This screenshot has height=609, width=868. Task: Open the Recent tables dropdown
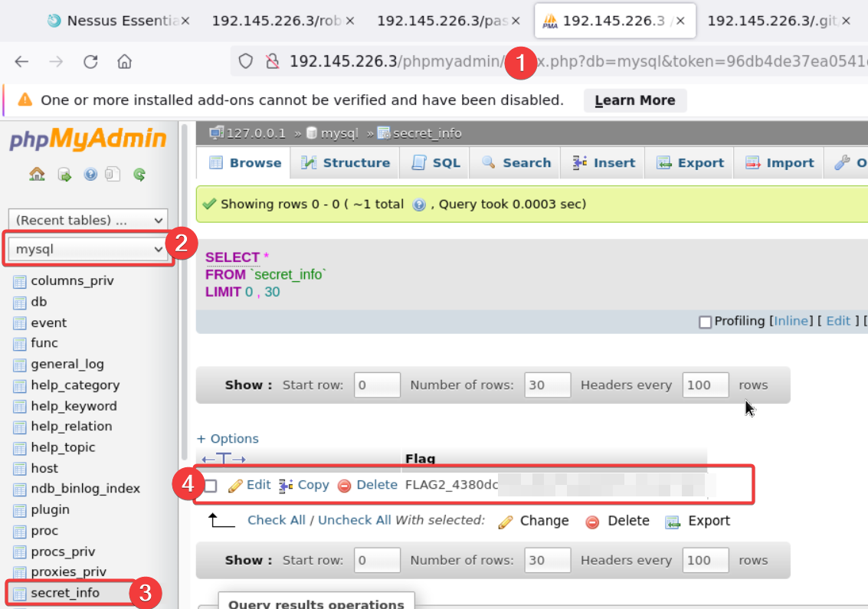point(90,221)
